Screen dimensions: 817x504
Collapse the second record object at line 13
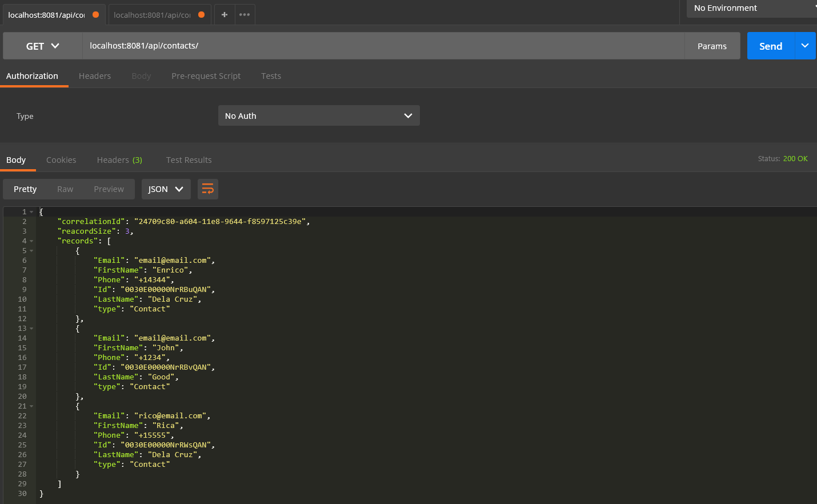(x=31, y=329)
